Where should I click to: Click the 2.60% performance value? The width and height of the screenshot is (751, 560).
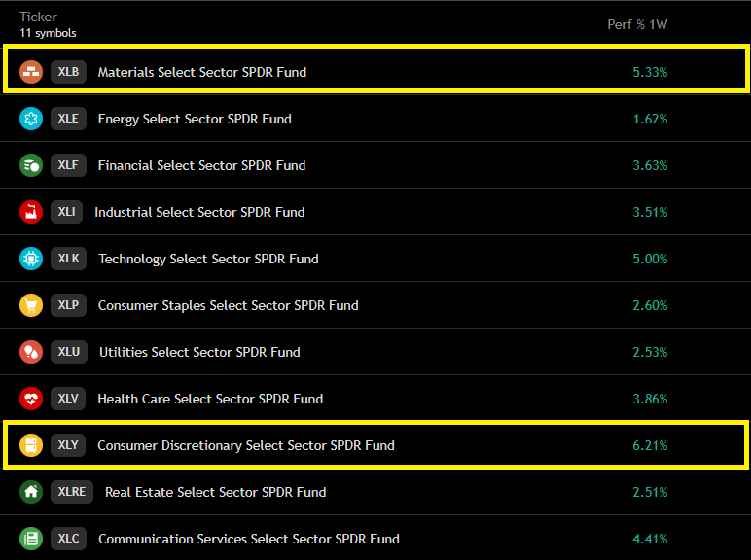coord(650,306)
